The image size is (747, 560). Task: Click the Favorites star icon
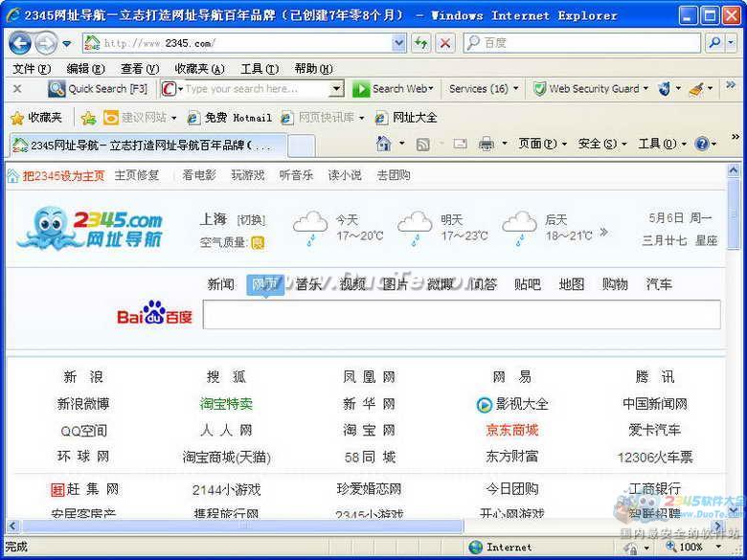pos(17,118)
